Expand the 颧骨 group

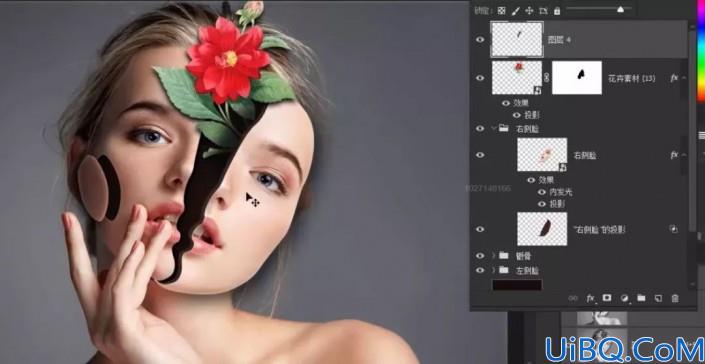[493, 256]
